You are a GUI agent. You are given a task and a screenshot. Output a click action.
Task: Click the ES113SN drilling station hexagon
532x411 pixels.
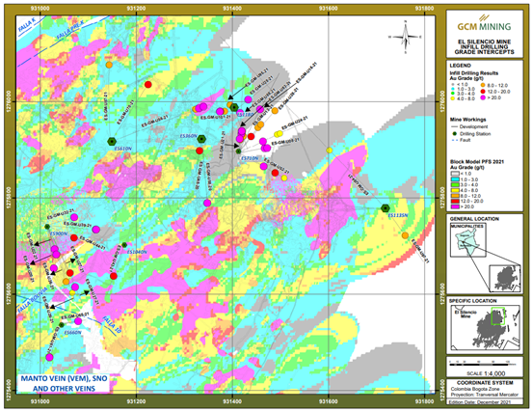[x=386, y=207]
